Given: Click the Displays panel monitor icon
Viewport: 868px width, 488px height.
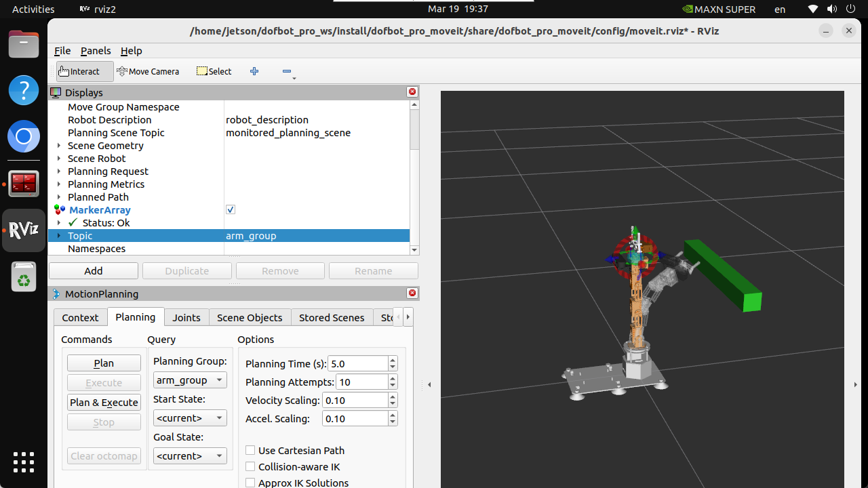Looking at the screenshot, I should pos(56,92).
